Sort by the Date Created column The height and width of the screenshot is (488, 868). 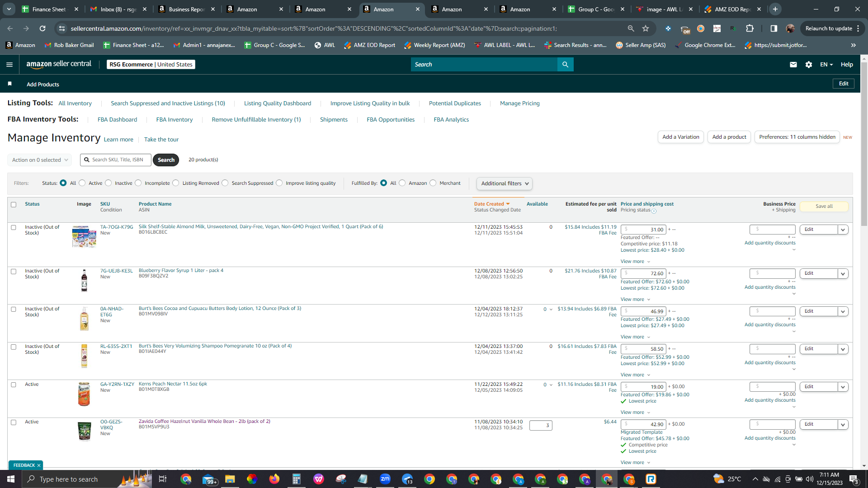pos(492,204)
